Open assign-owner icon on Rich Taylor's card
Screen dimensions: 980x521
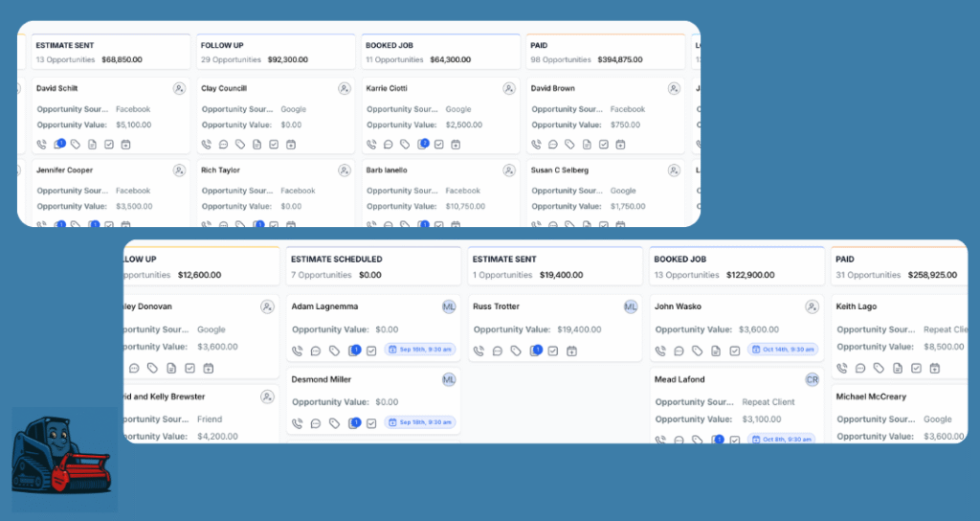[344, 170]
